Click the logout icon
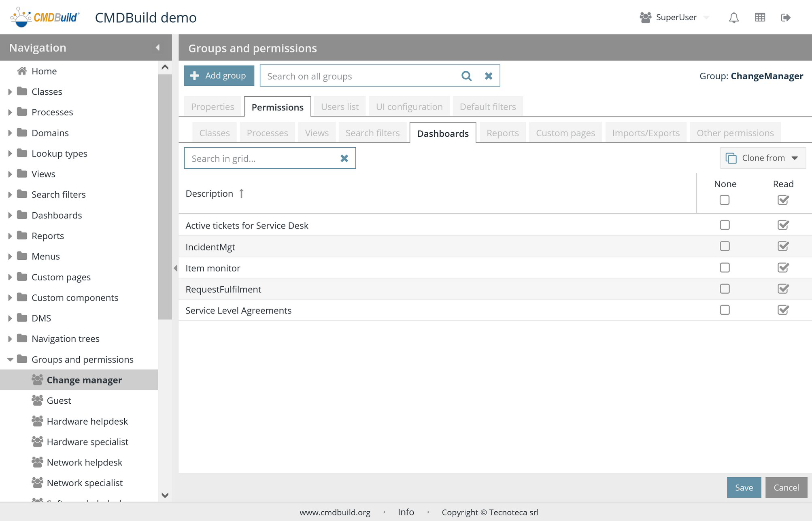812x521 pixels. point(785,17)
